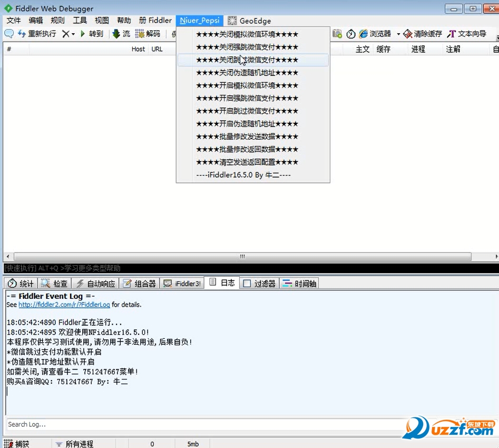Open the 自动响应 auto responder tab
Viewport: 499px width, 448px height.
(x=95, y=284)
